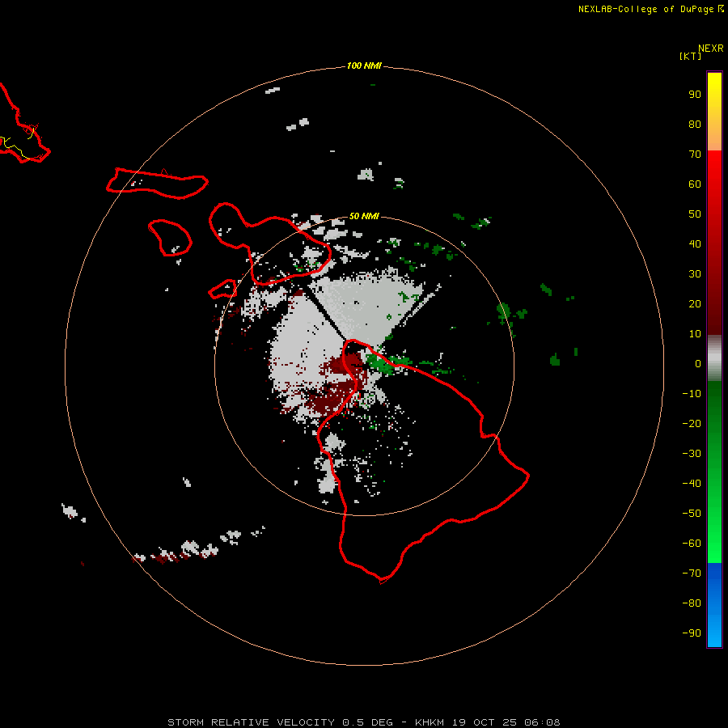Click the 0 value on the velocity scale
The width and height of the screenshot is (728, 728).
tap(698, 364)
